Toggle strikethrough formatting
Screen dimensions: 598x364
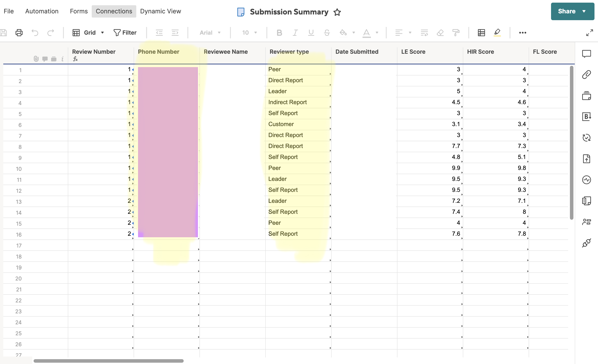click(327, 32)
